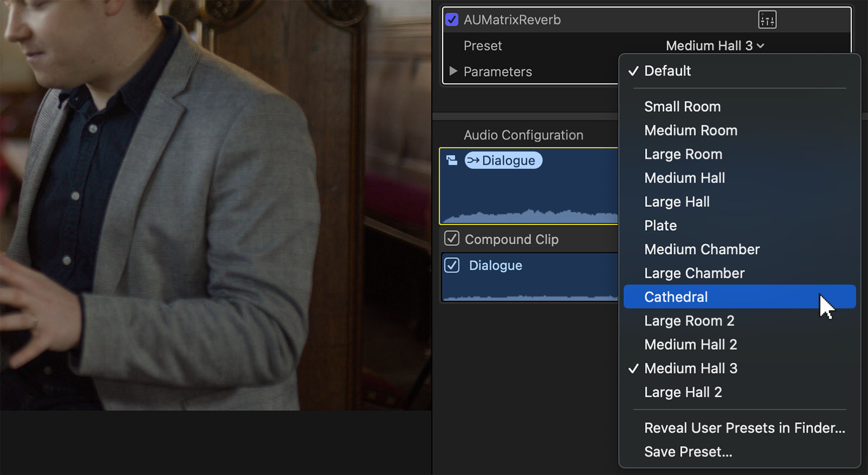This screenshot has width=868, height=475.
Task: Click the AUMatrixReverb effect name
Action: [512, 20]
